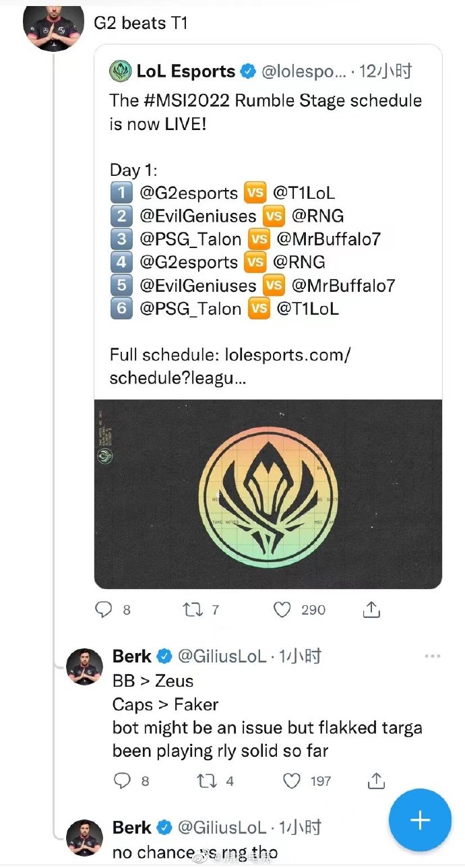
Task: Share the G2 beats T1 tweet
Action: point(371,610)
